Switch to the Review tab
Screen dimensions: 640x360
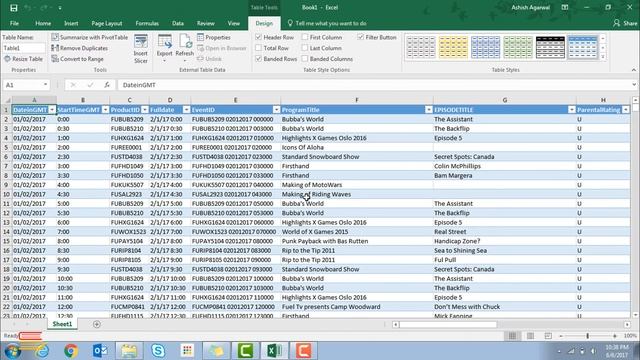coord(205,23)
